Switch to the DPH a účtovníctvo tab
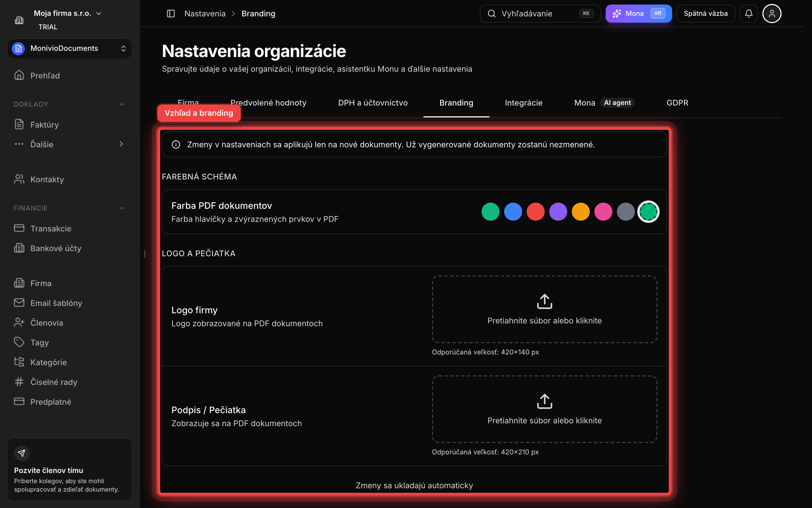 [x=373, y=103]
